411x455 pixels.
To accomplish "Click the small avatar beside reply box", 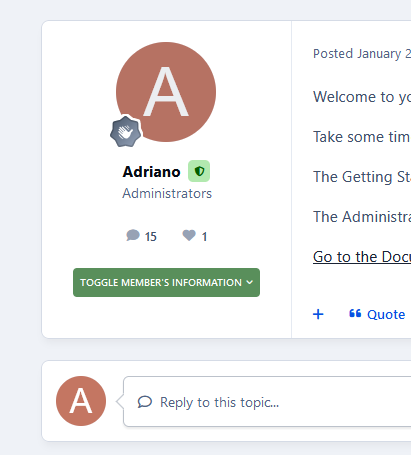I will [x=81, y=401].
